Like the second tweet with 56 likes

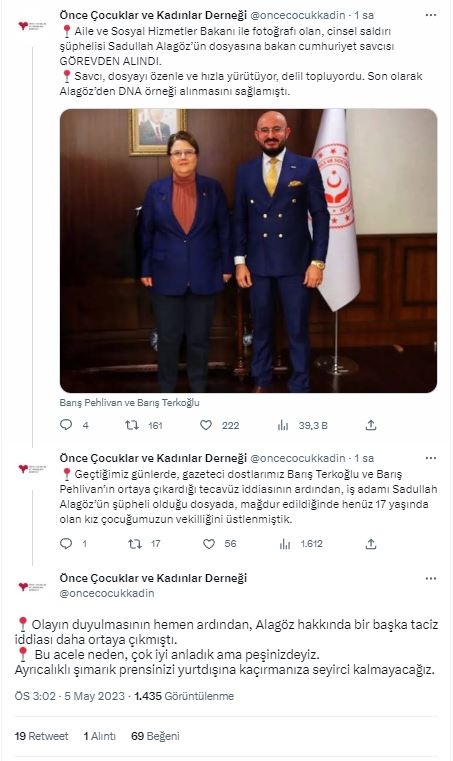[x=209, y=544]
